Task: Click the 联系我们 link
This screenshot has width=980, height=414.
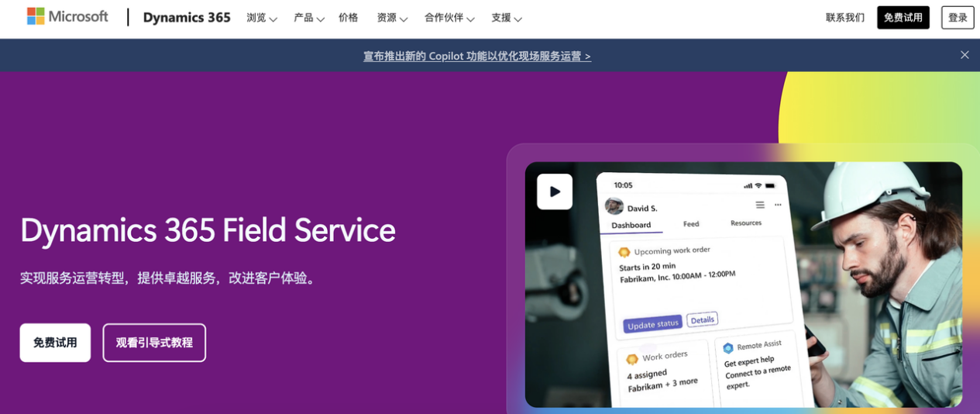Action: [x=844, y=18]
